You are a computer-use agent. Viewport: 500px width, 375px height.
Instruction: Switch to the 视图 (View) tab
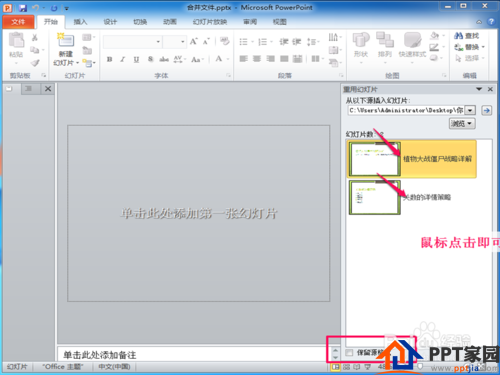pos(280,22)
